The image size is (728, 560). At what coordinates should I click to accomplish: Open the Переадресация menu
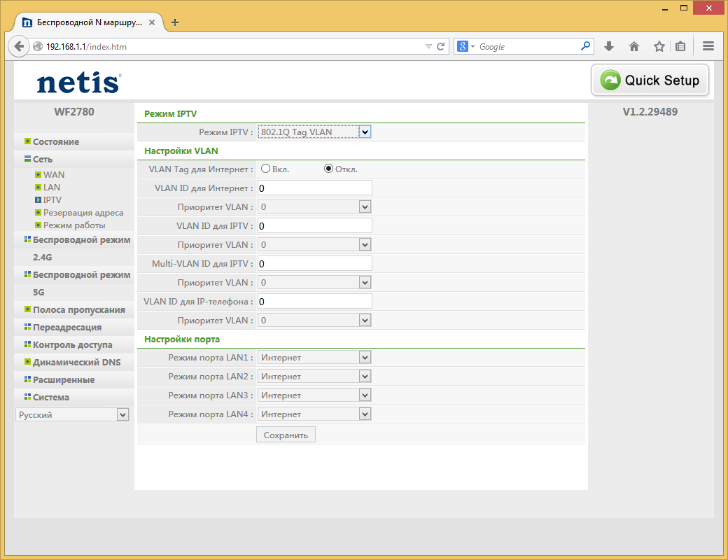coord(67,328)
